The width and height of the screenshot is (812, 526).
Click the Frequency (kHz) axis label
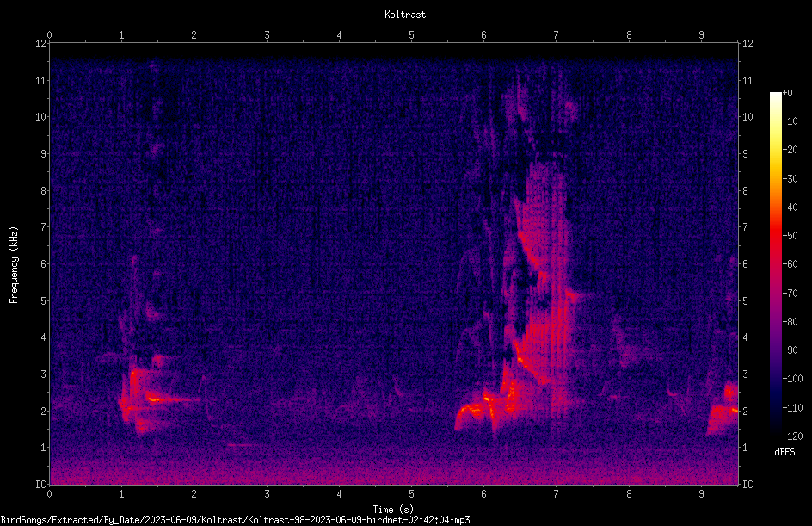point(14,265)
